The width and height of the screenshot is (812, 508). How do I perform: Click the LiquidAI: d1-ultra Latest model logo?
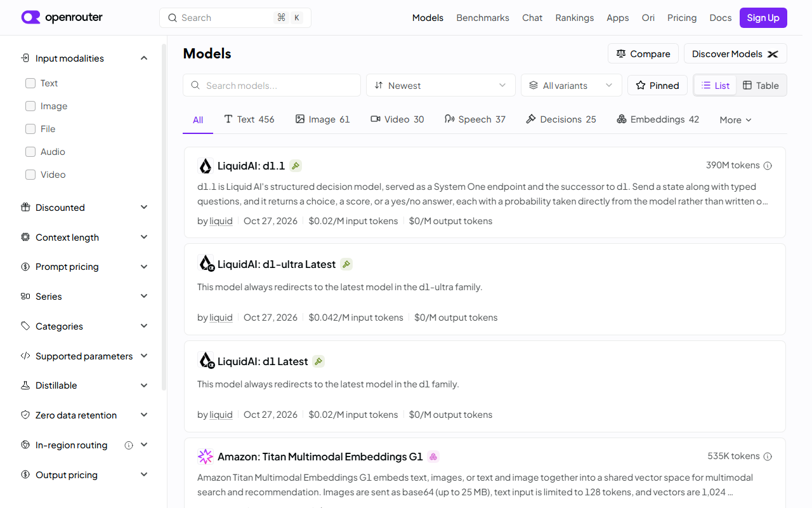(x=206, y=264)
